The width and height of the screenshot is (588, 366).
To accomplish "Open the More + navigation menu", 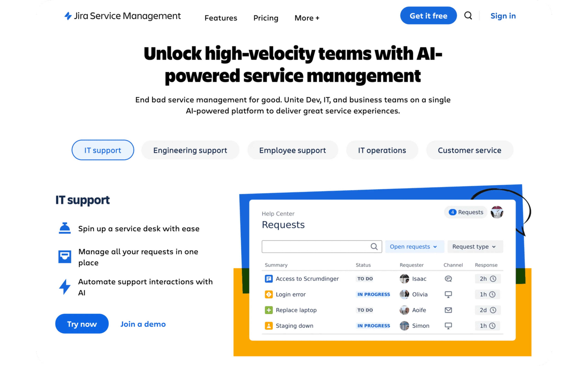I will [307, 18].
